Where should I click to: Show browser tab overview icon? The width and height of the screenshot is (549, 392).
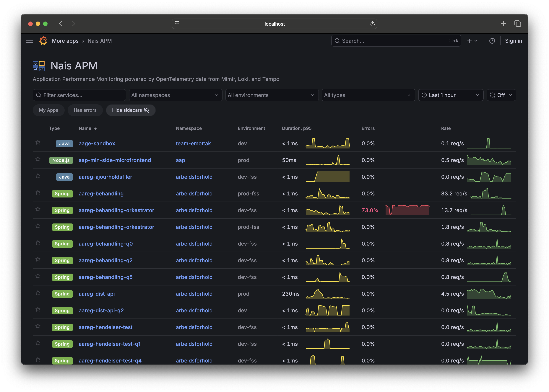517,24
